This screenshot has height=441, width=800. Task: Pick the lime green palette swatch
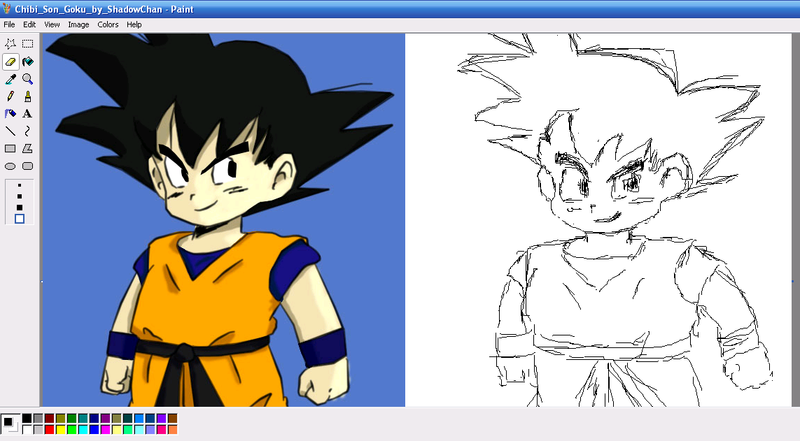[x=71, y=429]
